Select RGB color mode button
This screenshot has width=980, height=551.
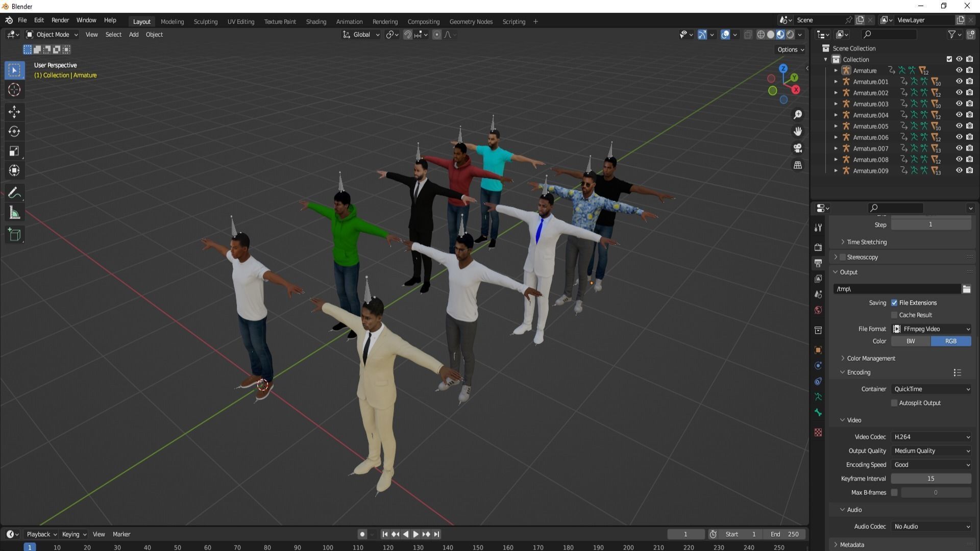point(951,341)
